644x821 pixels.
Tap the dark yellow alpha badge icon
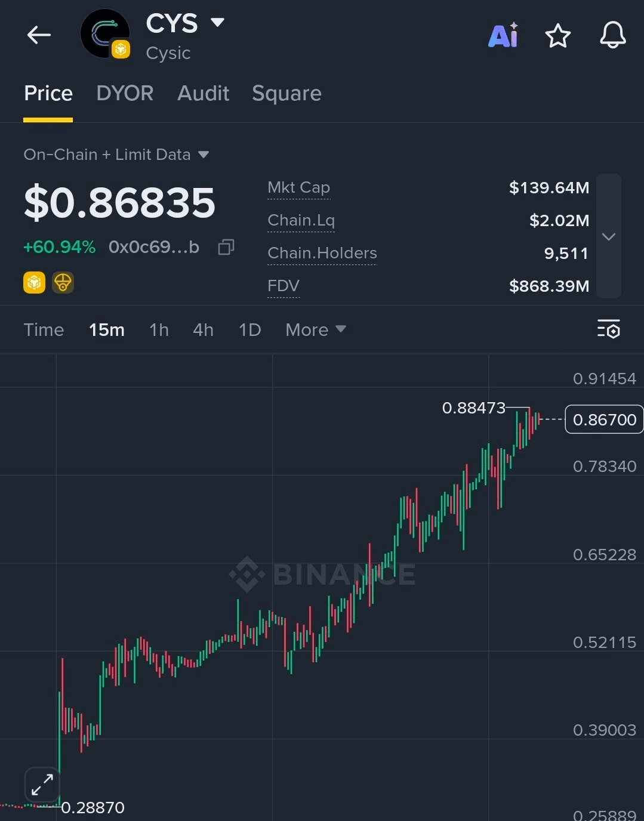pos(63,282)
